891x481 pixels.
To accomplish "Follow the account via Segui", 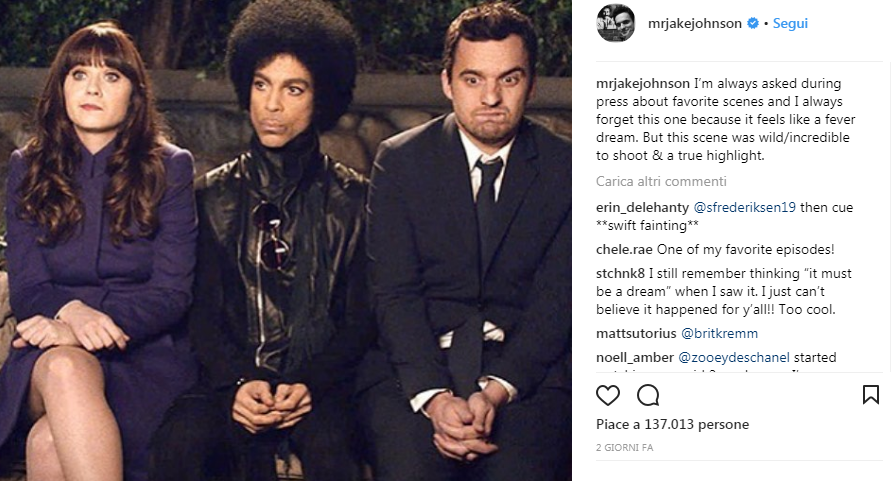I will coord(790,23).
